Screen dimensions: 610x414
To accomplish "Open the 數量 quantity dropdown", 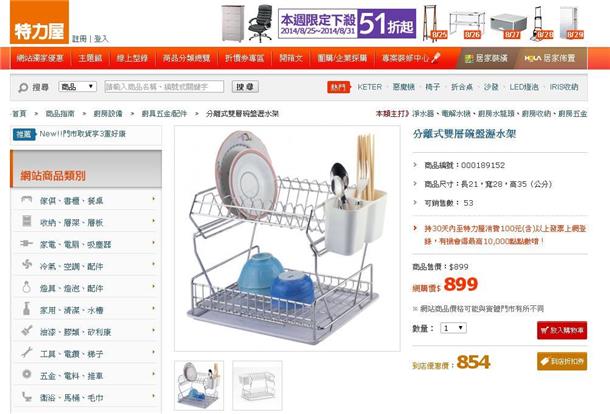I will pos(453,328).
